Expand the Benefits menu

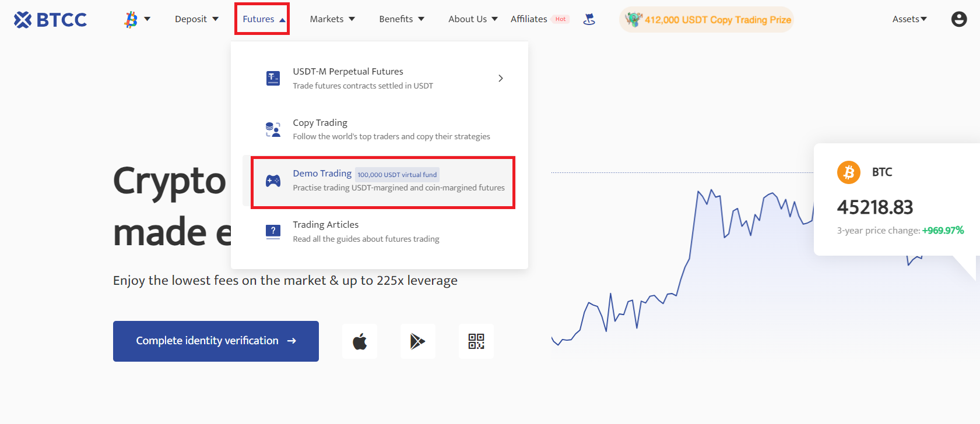pyautogui.click(x=402, y=19)
